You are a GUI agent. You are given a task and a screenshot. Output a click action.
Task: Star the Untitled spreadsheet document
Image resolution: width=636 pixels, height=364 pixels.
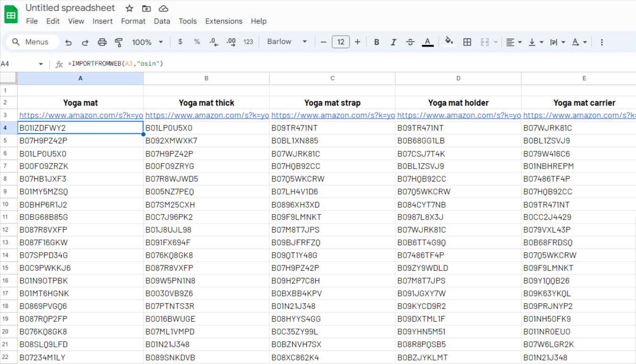point(129,8)
